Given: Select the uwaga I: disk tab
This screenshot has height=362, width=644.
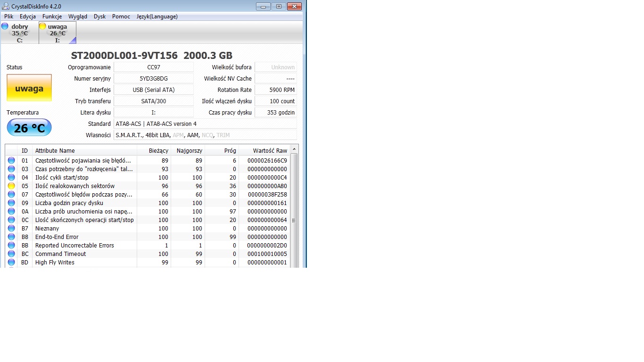Looking at the screenshot, I should click(58, 33).
